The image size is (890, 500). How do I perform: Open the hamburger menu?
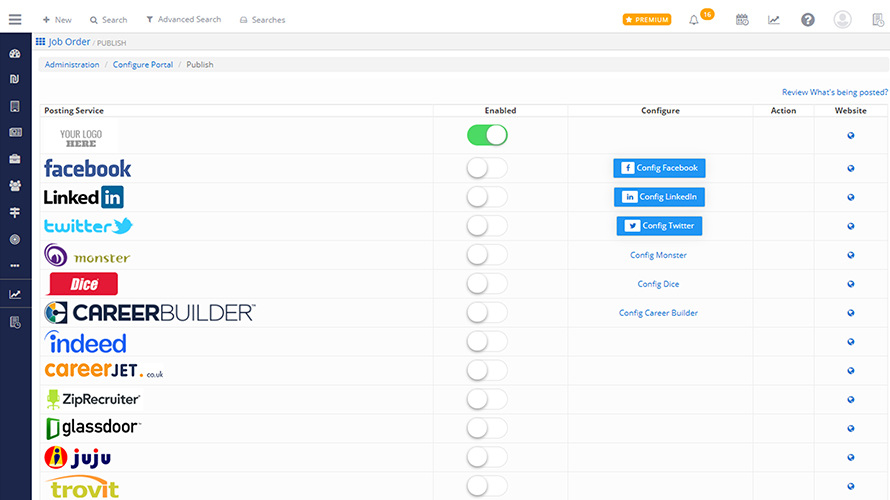(15, 19)
